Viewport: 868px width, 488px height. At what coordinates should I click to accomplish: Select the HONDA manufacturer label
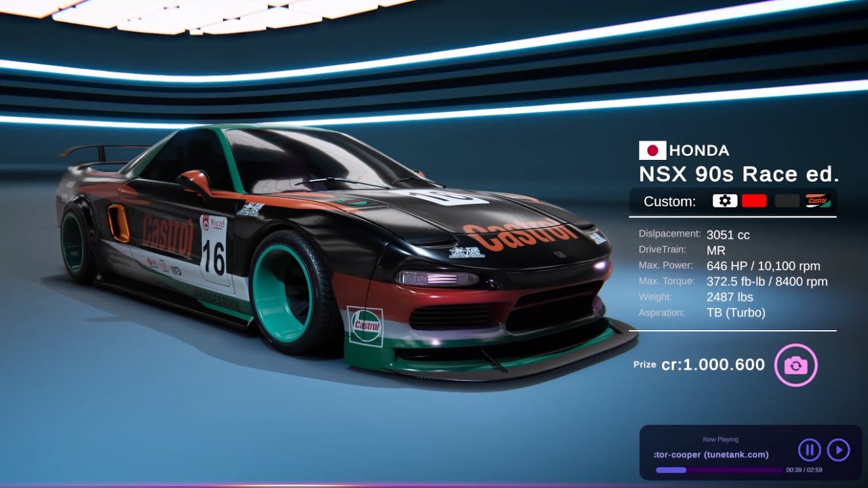(699, 150)
